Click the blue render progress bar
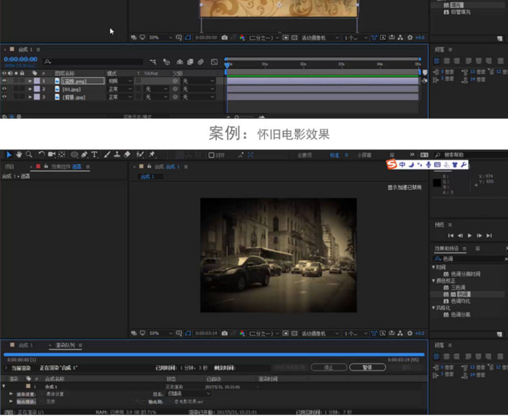This screenshot has height=420, width=508. tap(213, 354)
